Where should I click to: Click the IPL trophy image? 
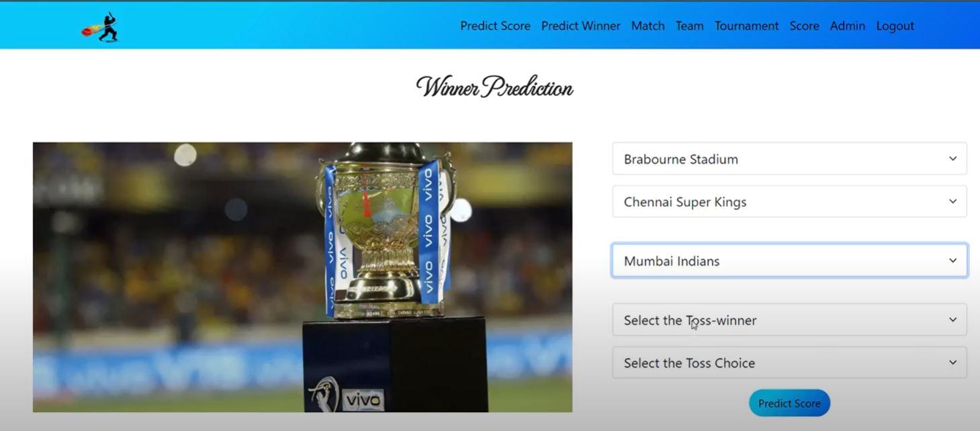click(x=302, y=277)
